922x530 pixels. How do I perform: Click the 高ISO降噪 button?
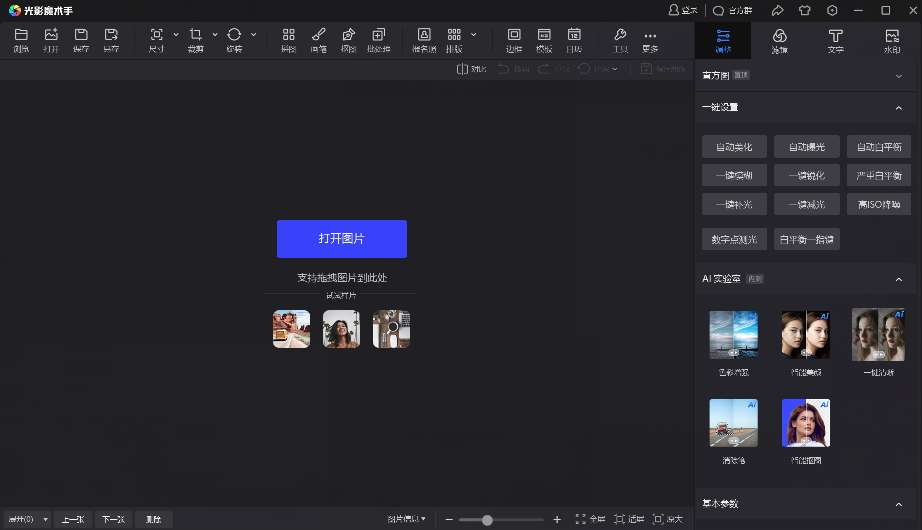coord(879,204)
